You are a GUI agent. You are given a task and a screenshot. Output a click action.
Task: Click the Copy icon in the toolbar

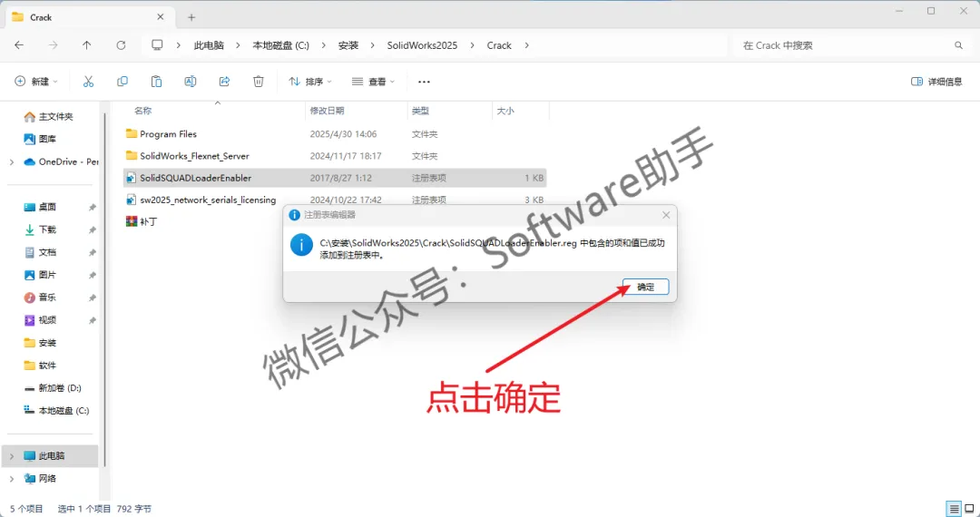pyautogui.click(x=122, y=81)
